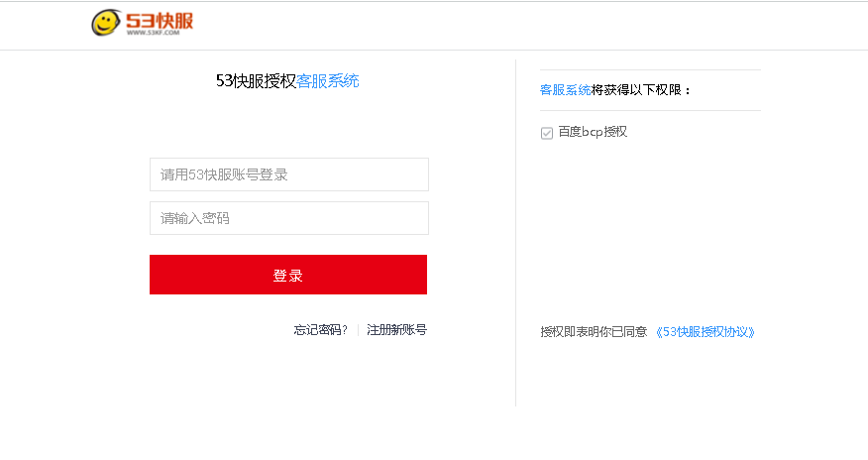Click the 53快服 smiley logo
Image resolution: width=868 pixels, height=460 pixels.
click(x=143, y=23)
